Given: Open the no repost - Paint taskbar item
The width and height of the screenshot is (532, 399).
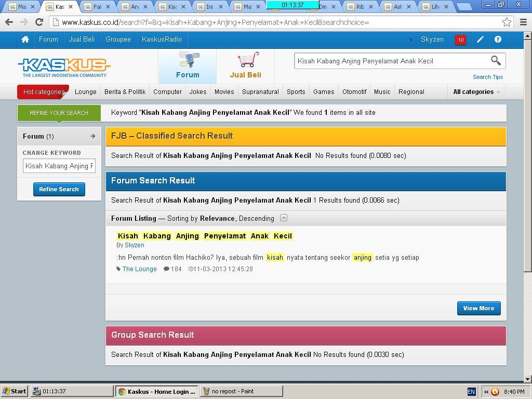Looking at the screenshot, I should click(x=241, y=391).
